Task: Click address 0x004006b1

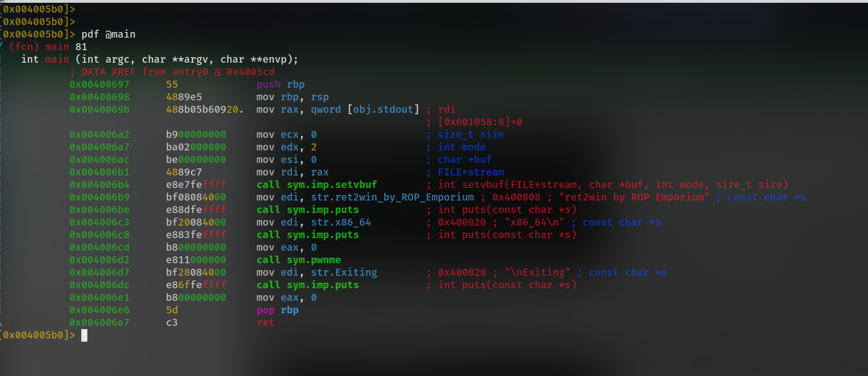Action: tap(99, 172)
